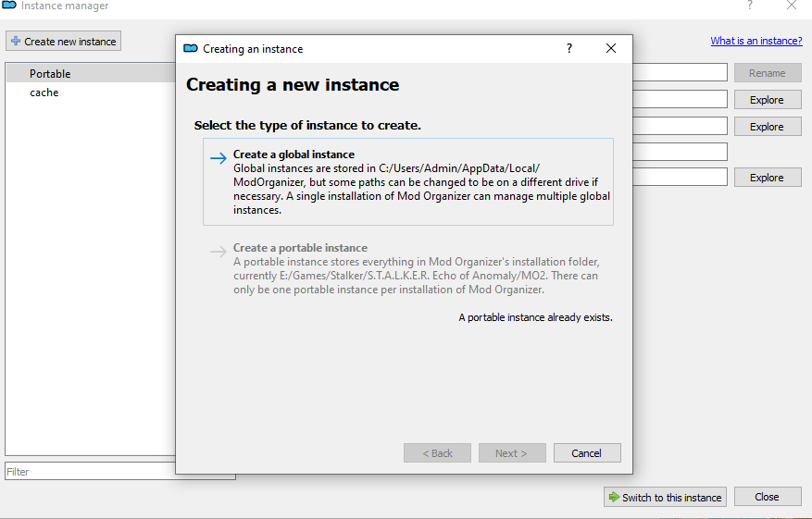Click the Instance manager help question mark
The width and height of the screenshot is (812, 519).
[750, 6]
